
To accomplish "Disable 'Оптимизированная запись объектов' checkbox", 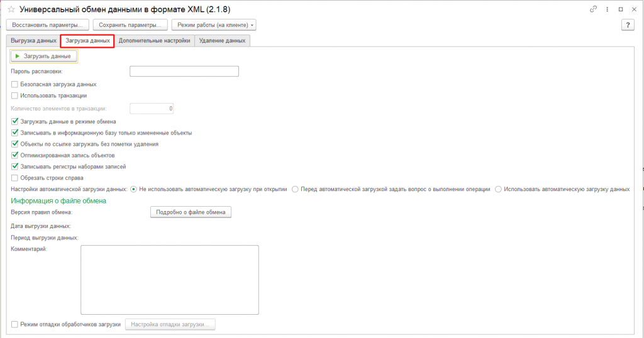I will pos(15,155).
